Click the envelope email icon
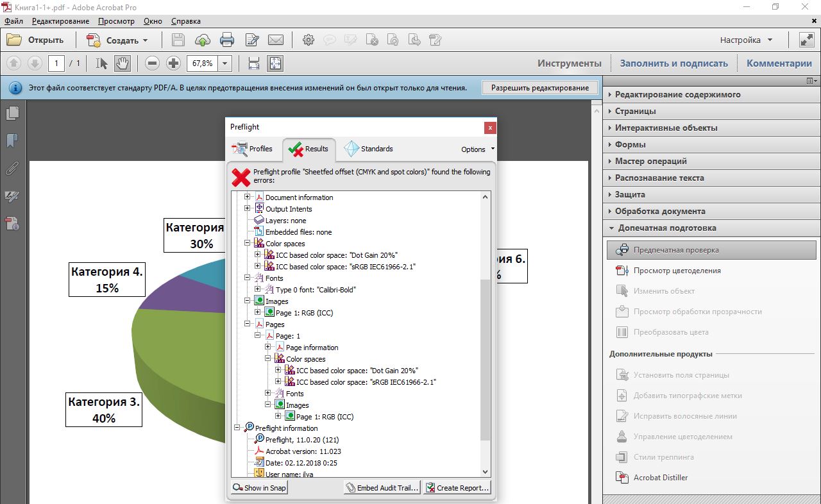The image size is (821, 504). (276, 40)
